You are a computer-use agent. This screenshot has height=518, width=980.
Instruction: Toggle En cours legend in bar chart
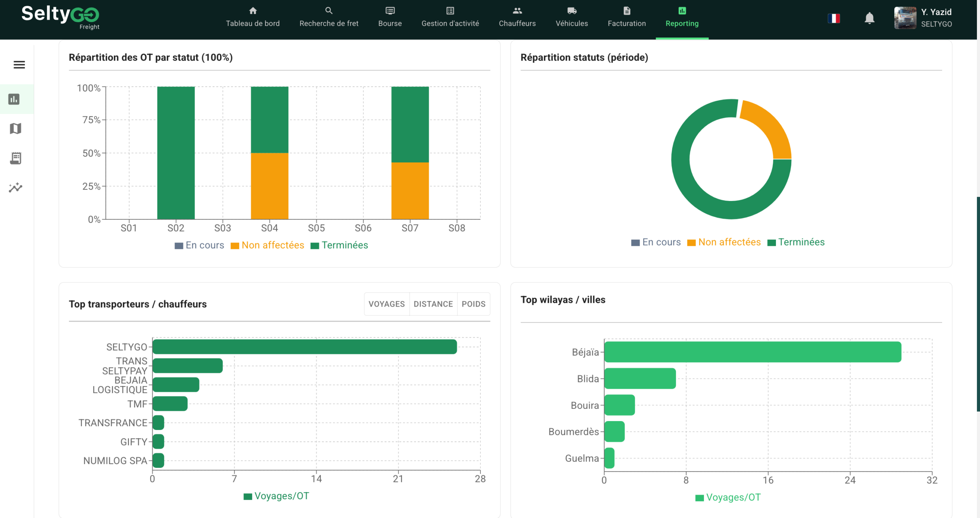point(199,245)
